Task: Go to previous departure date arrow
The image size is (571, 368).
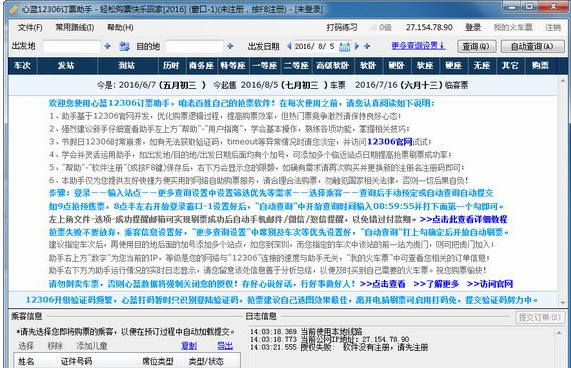Action: point(289,46)
